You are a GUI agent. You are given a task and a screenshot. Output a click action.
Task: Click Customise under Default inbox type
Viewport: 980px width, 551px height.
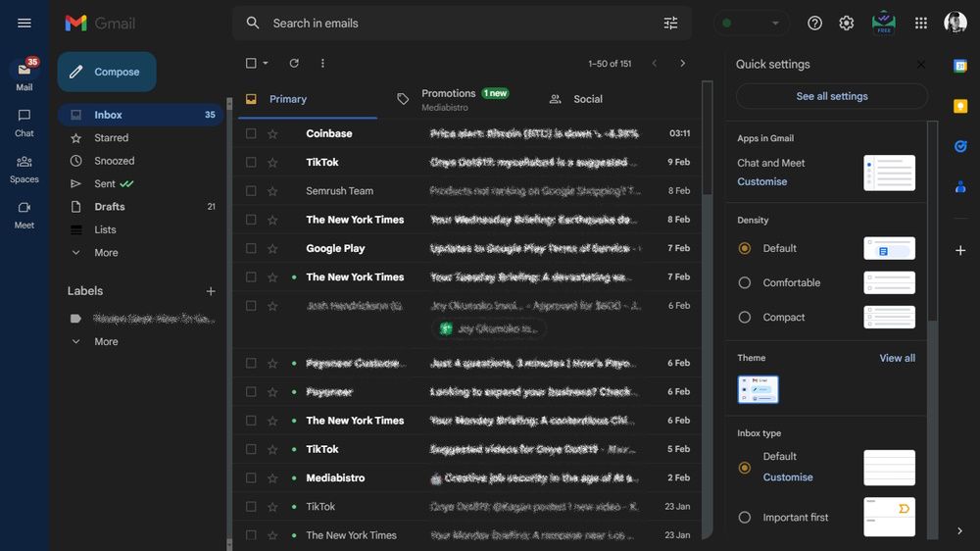click(788, 477)
